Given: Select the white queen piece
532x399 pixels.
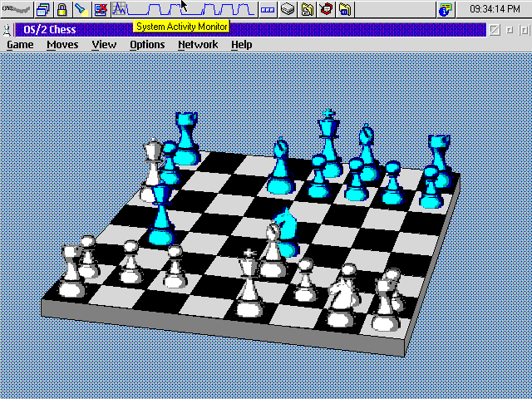Looking at the screenshot, I should tap(151, 170).
